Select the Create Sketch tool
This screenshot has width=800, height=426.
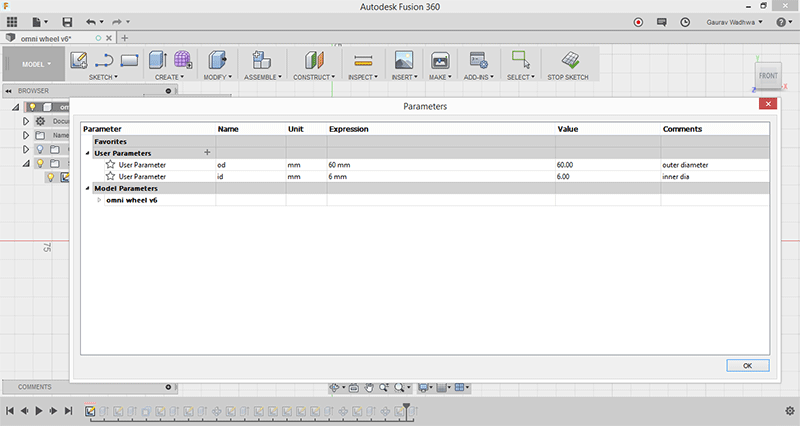pyautogui.click(x=79, y=60)
